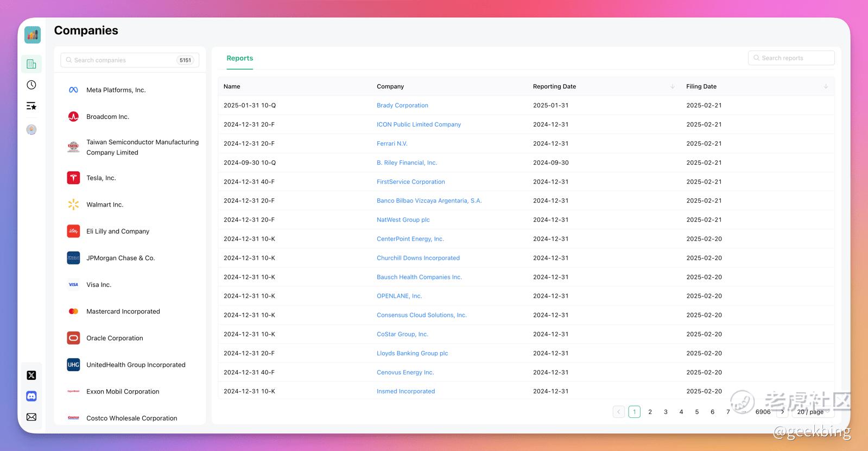The width and height of the screenshot is (868, 451).
Task: Open CoStar Group, Inc. link
Action: (x=402, y=334)
